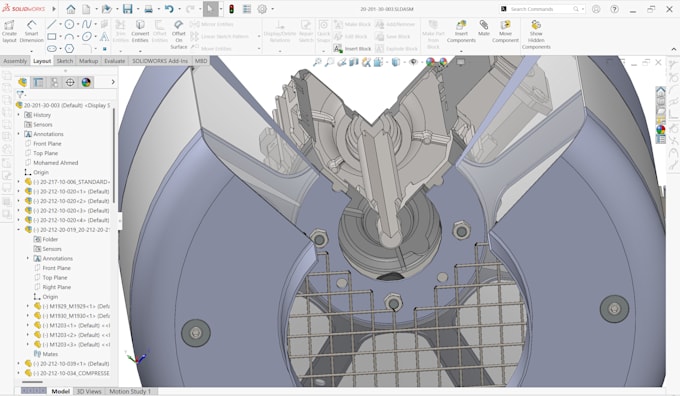Screen dimensions: 680x396
Task: Expand the M1203<1> component node
Action: point(28,325)
